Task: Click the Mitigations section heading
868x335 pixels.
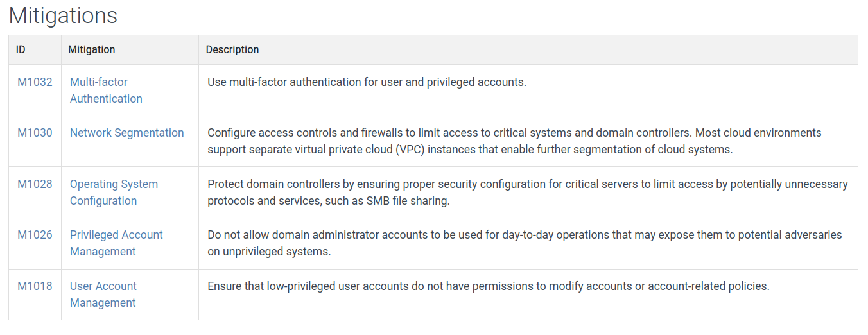Action: [x=63, y=15]
